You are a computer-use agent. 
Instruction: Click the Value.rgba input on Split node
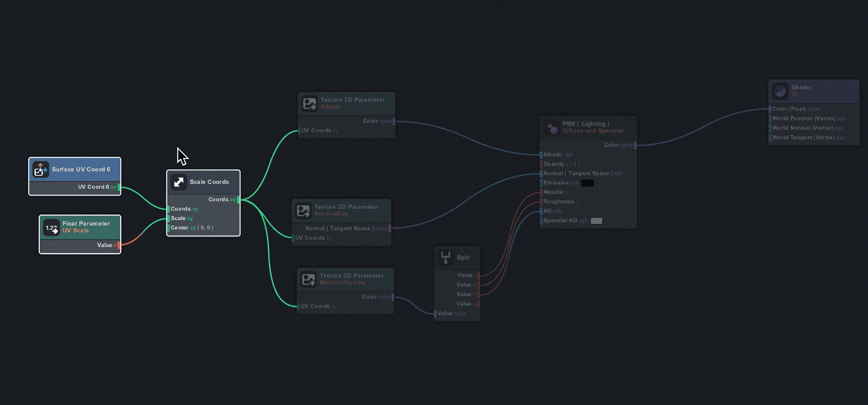[x=435, y=313]
